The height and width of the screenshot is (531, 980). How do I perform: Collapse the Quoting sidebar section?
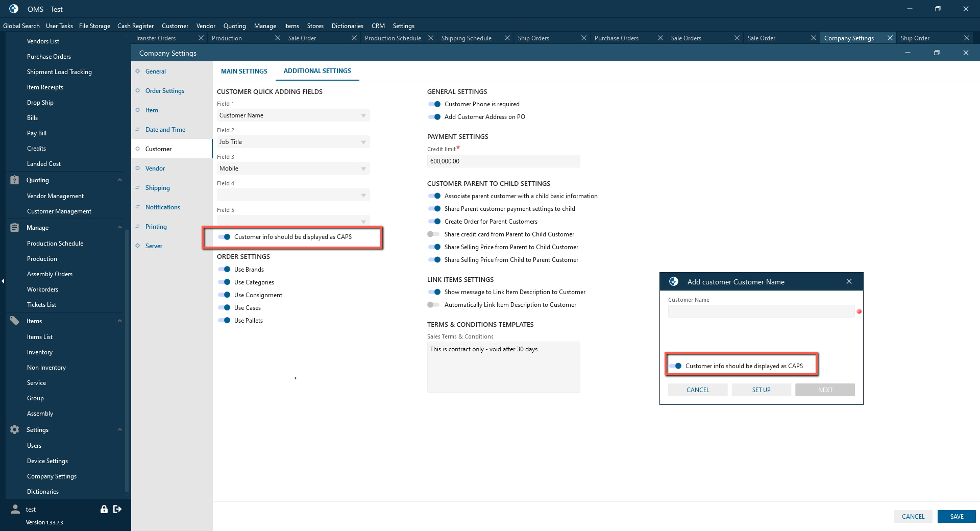pyautogui.click(x=119, y=180)
